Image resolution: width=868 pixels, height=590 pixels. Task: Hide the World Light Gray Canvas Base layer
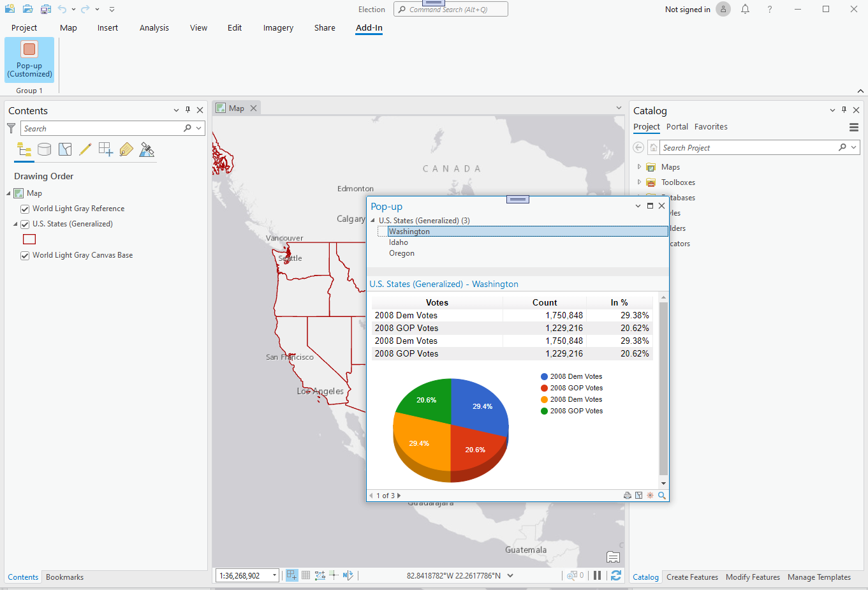coord(24,254)
